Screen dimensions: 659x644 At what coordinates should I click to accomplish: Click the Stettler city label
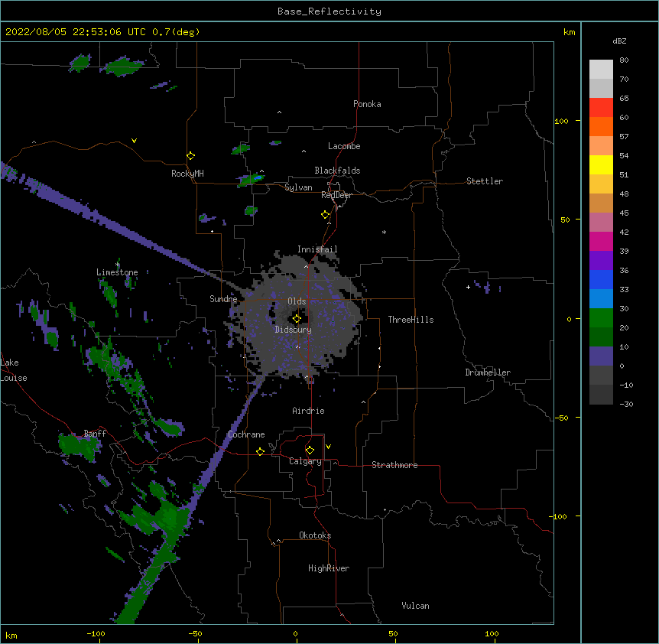[485, 181]
